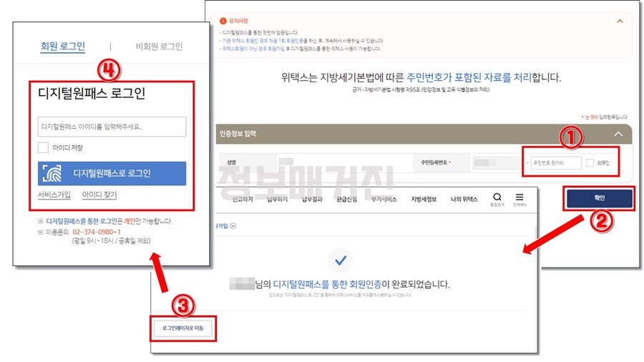Click the 근거 지방세기본법 시행령 제95조 text
The height and width of the screenshot is (362, 644).
(x=421, y=89)
